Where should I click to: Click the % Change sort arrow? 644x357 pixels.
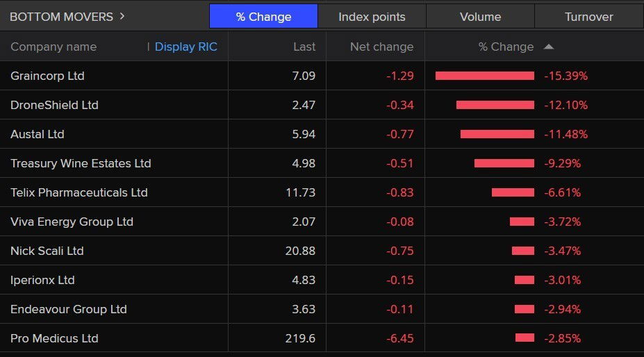tap(549, 47)
